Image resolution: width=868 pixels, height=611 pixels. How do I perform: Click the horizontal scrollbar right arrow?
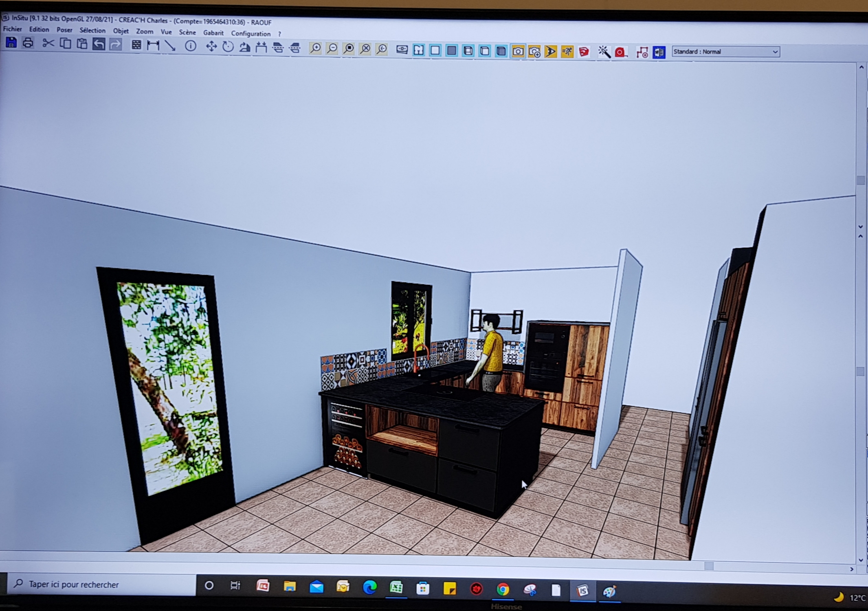(852, 569)
